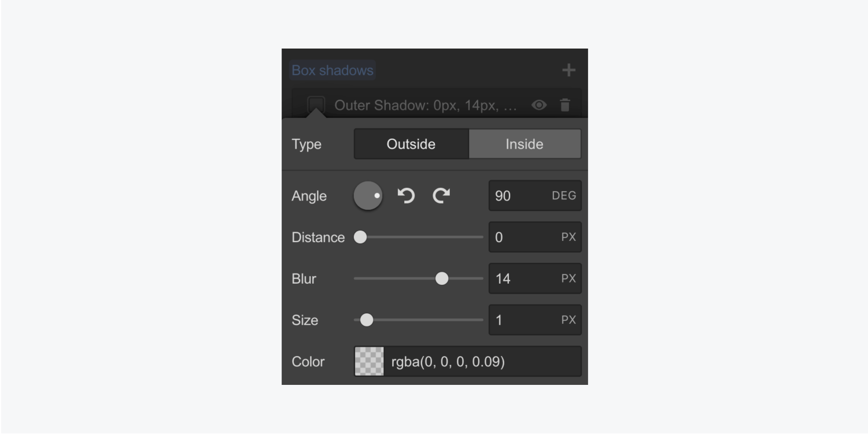Click the shadow color square in layer row
The image size is (868, 434).
316,105
